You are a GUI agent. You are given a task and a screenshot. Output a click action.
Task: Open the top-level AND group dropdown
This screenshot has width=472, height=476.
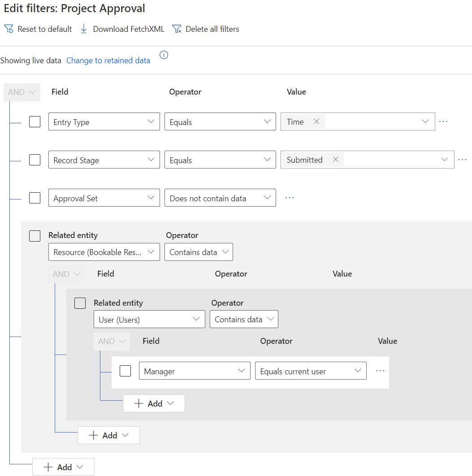pyautogui.click(x=22, y=92)
